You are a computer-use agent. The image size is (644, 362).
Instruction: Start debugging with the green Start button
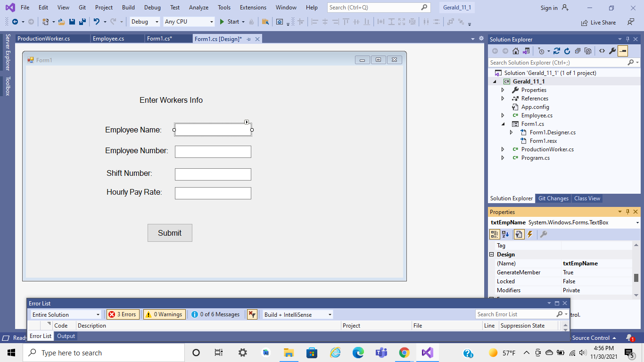pos(230,22)
